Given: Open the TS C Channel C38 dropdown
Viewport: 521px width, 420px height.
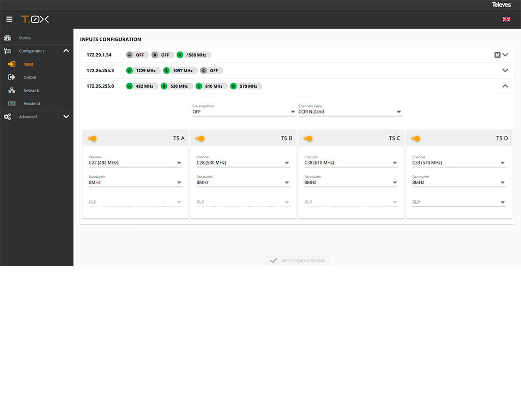Looking at the screenshot, I should point(351,163).
